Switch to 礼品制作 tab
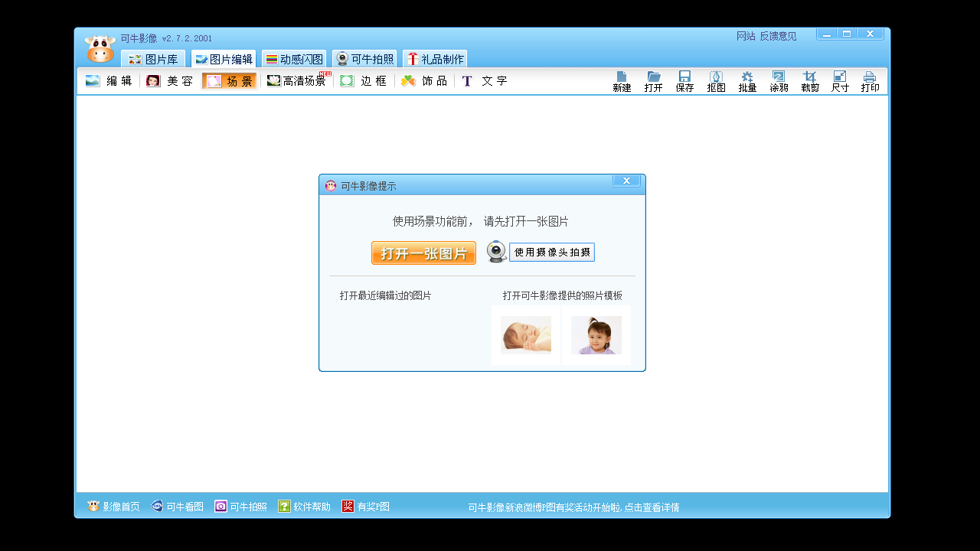Image resolution: width=980 pixels, height=551 pixels. (436, 57)
